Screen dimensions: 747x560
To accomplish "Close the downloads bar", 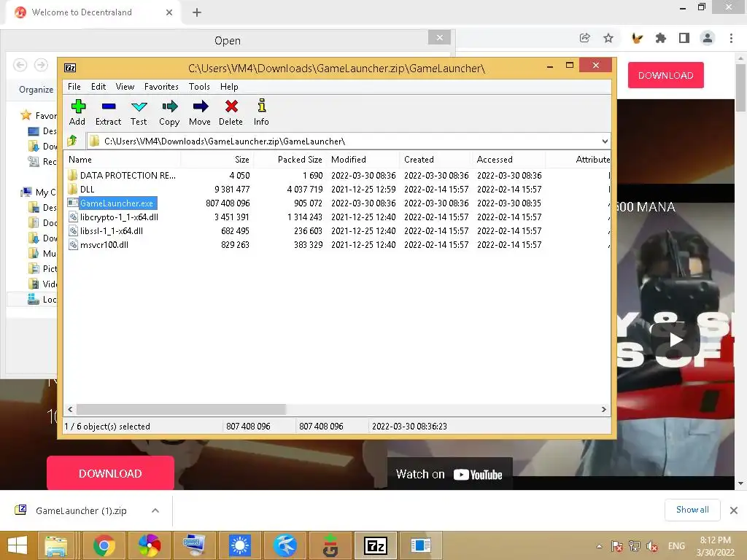I will coord(734,510).
